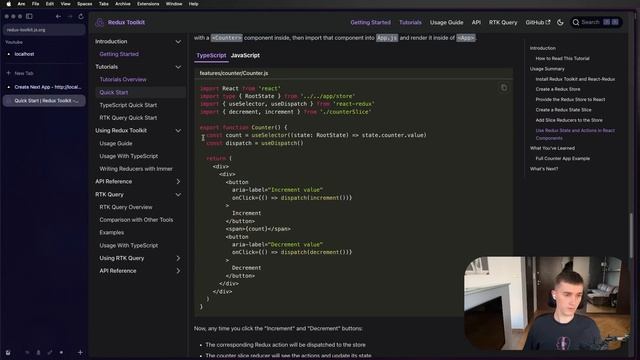Click the redux-toolkit.js.org address bar
Screen dimensions: 640x360
44,30
